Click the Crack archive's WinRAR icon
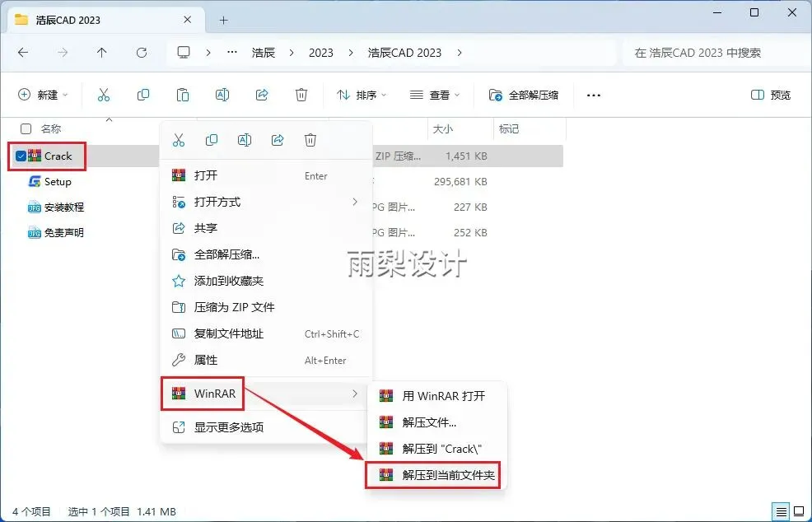812x522 pixels. click(35, 156)
